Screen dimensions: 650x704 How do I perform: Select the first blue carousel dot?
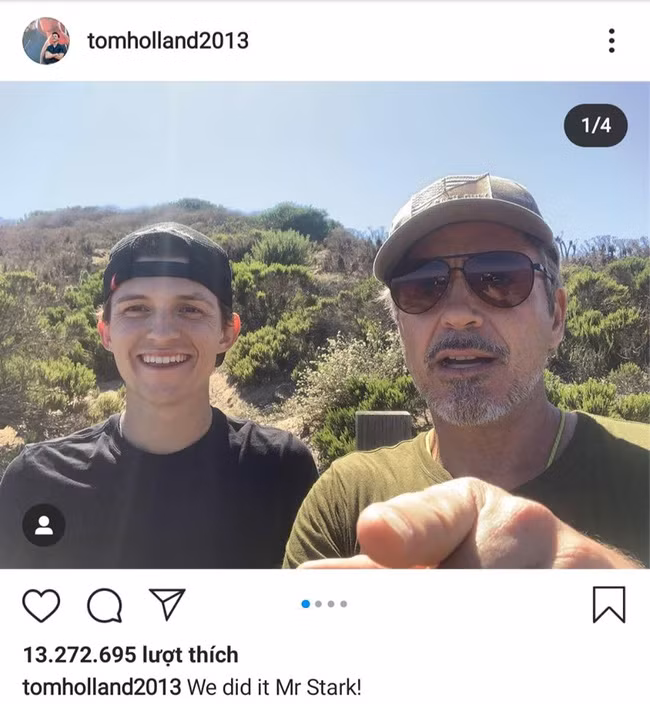coord(306,604)
